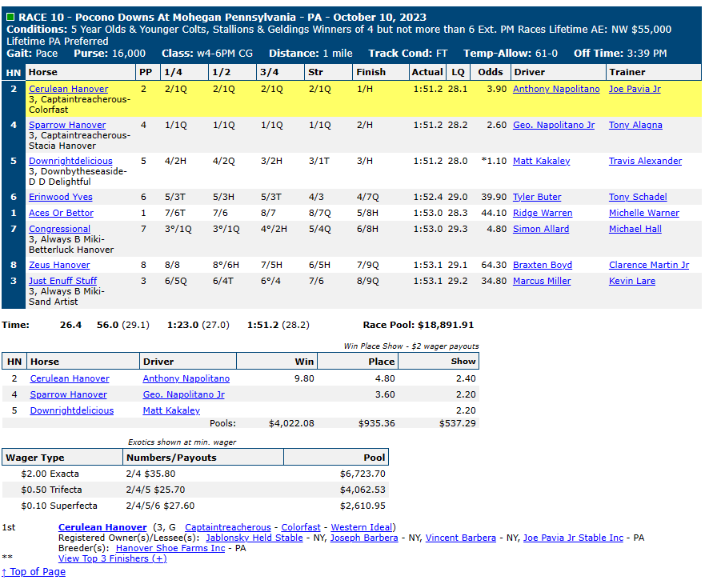Open bold Cerulean Hanover link beside 1st
725x588 pixels.
point(102,527)
